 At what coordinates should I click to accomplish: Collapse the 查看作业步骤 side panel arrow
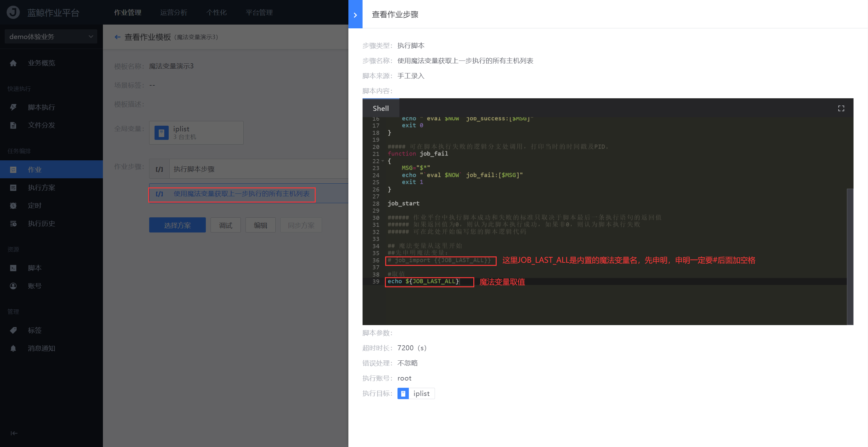coord(355,14)
